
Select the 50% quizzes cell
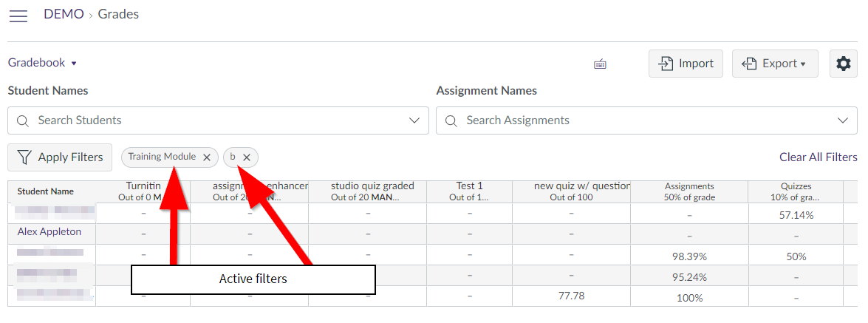point(796,256)
